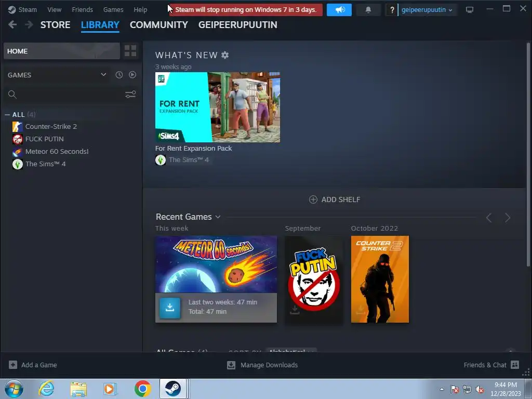Click Add a Game

(x=33, y=365)
